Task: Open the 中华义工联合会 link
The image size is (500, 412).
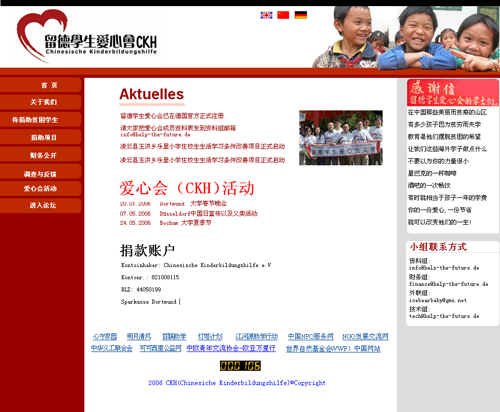Action: [112, 348]
